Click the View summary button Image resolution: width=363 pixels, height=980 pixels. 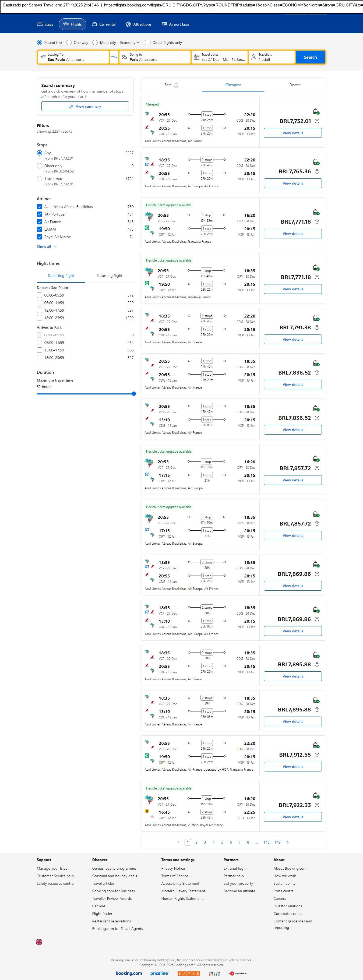pos(85,107)
